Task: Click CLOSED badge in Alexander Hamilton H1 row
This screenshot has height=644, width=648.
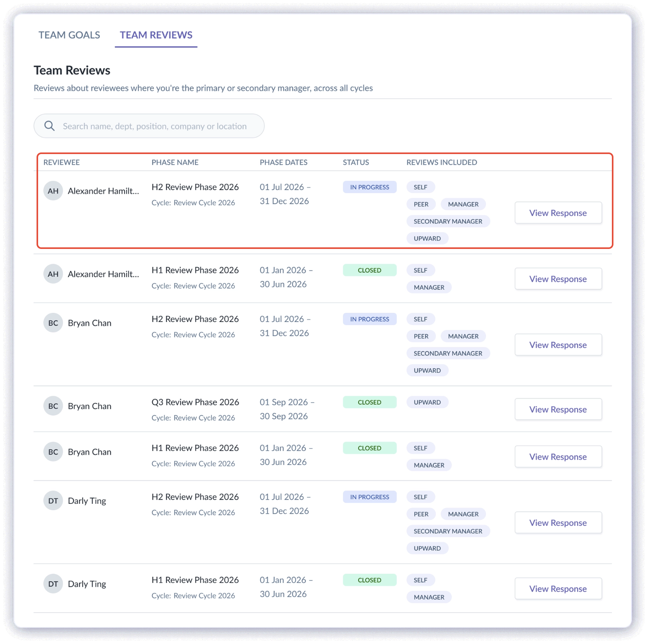Action: point(370,270)
